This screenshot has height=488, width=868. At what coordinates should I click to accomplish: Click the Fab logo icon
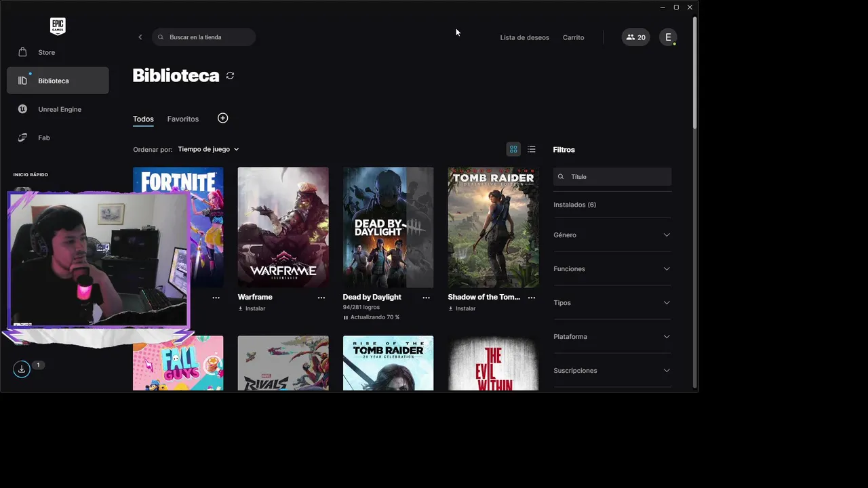[22, 138]
